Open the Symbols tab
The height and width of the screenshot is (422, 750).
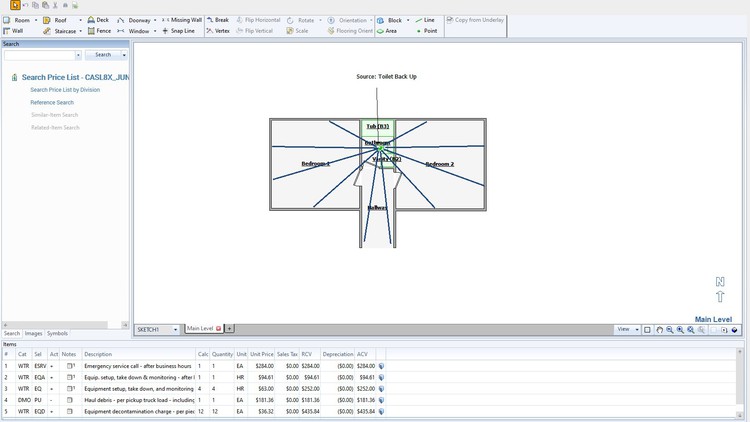pos(58,333)
